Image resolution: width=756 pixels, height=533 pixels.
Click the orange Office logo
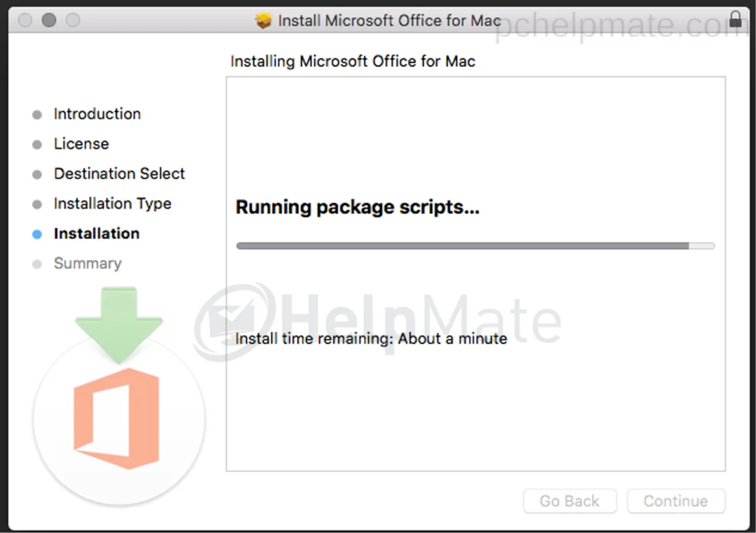[x=116, y=418]
